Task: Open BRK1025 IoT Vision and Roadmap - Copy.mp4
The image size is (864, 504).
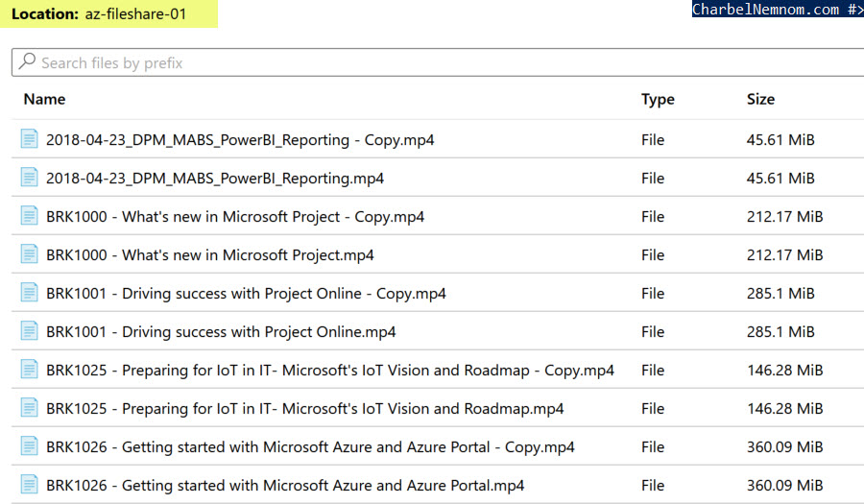Action: pyautogui.click(x=330, y=371)
